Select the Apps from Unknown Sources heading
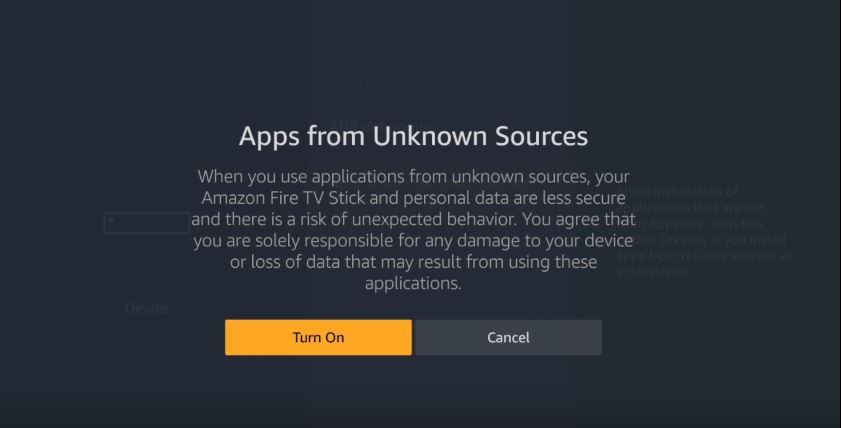841x428 pixels. (413, 136)
